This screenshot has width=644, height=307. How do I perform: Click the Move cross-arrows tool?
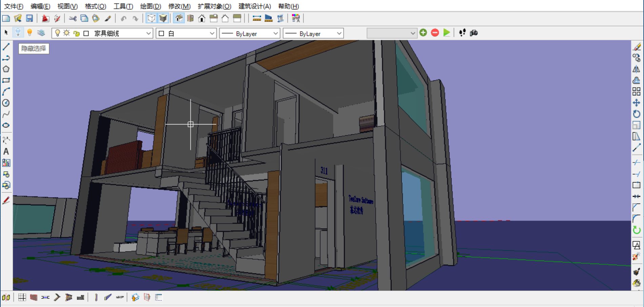click(637, 103)
